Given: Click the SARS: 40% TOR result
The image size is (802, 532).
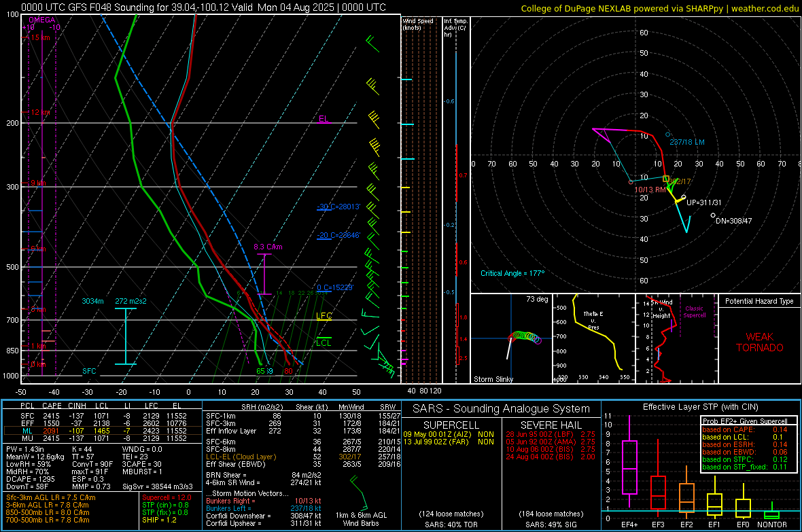Looking at the screenshot, I should pos(451,525).
